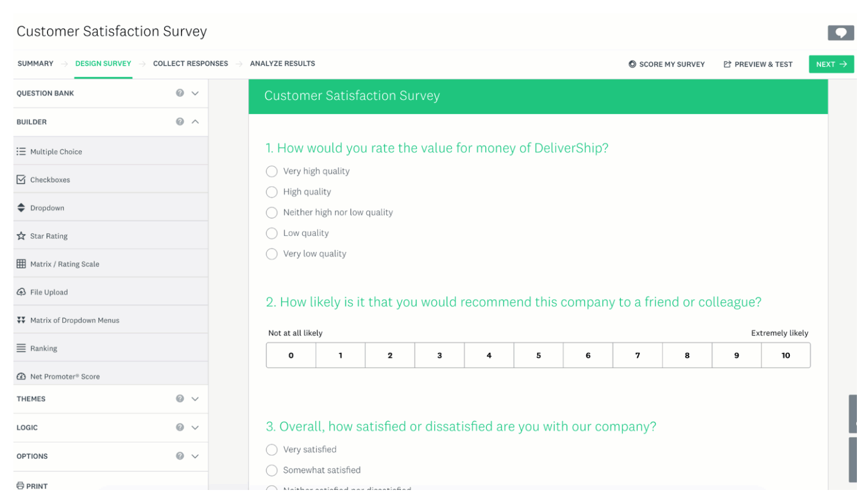Select the "Very satisfied" radio button

point(272,450)
